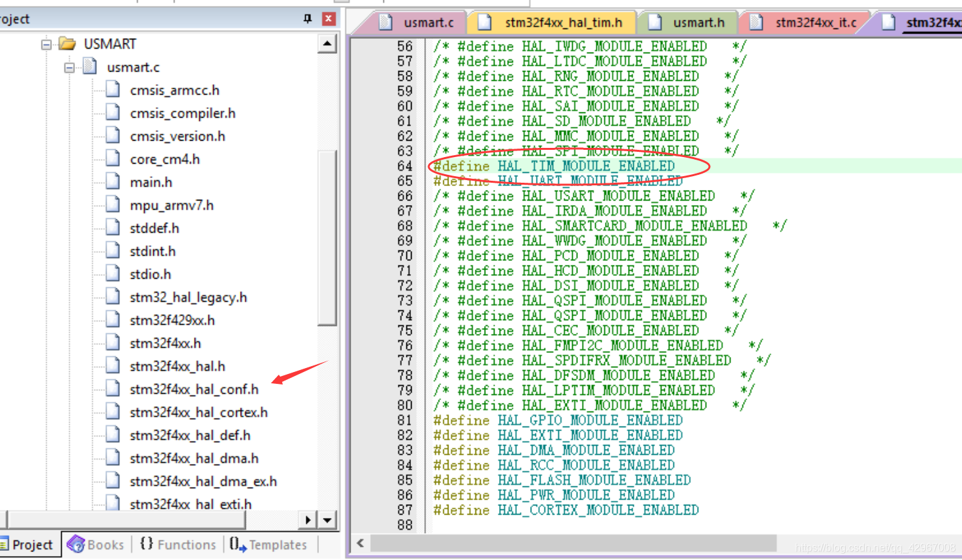Click the file icon beside mpu_armv7.h

tap(113, 204)
